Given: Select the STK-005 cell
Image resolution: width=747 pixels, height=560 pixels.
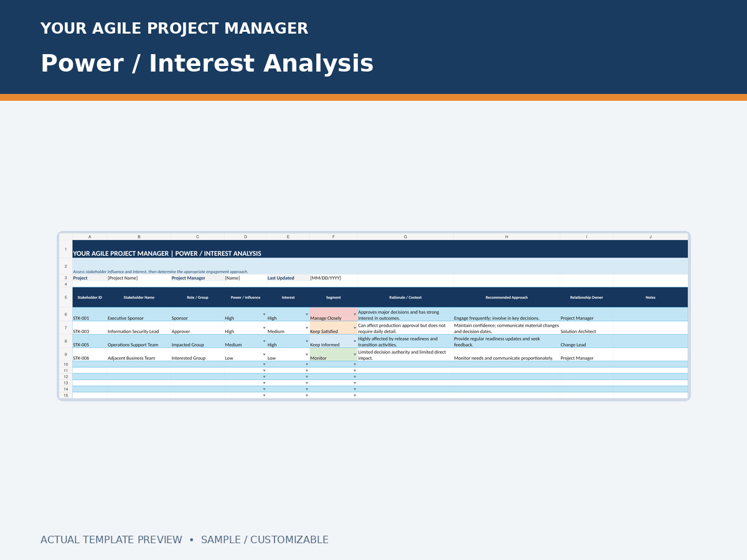Looking at the screenshot, I should coord(90,341).
